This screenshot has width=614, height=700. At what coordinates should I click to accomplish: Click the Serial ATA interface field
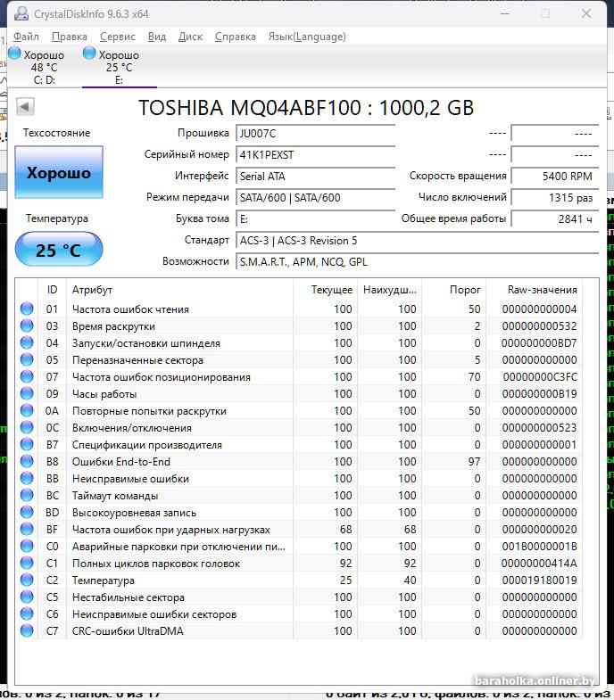(x=316, y=176)
